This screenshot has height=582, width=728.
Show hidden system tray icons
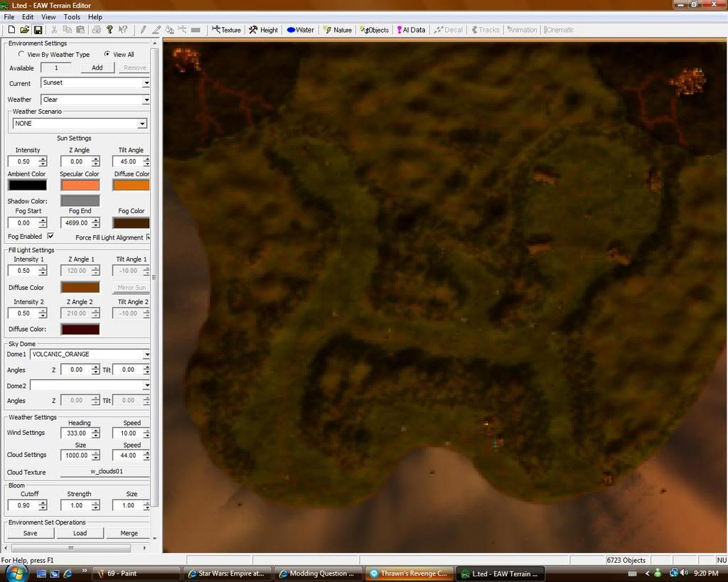(647, 573)
